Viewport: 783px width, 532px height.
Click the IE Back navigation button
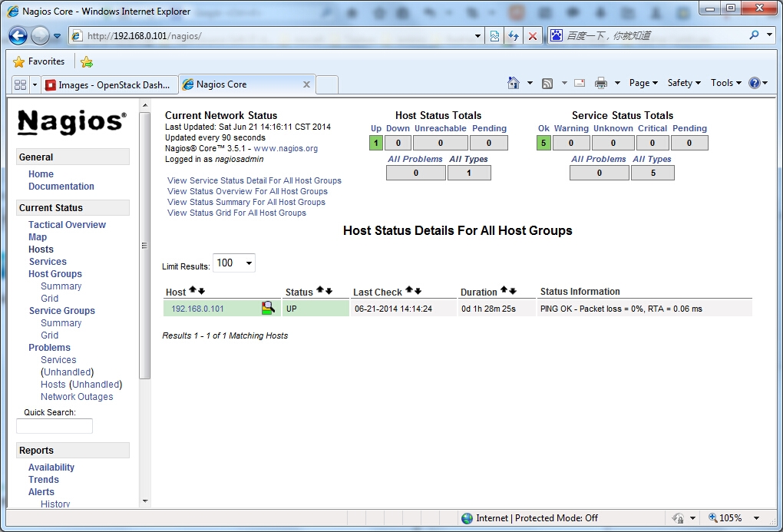[x=18, y=35]
